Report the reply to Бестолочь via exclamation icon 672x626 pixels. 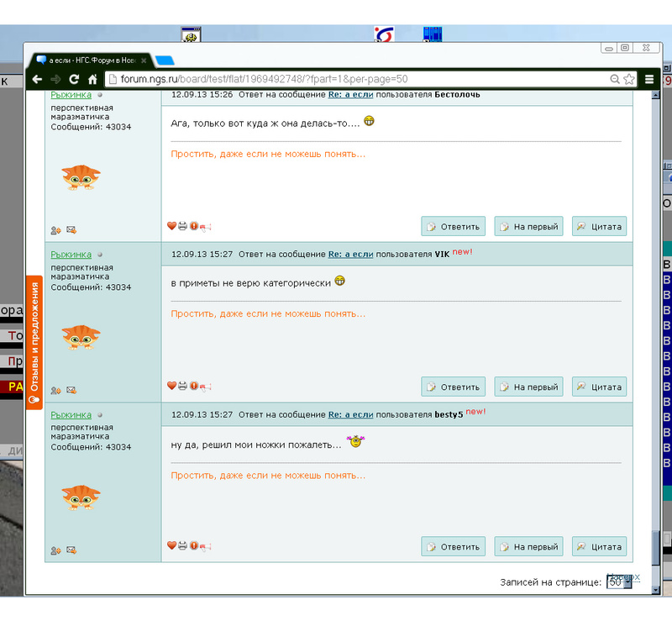[x=194, y=225]
